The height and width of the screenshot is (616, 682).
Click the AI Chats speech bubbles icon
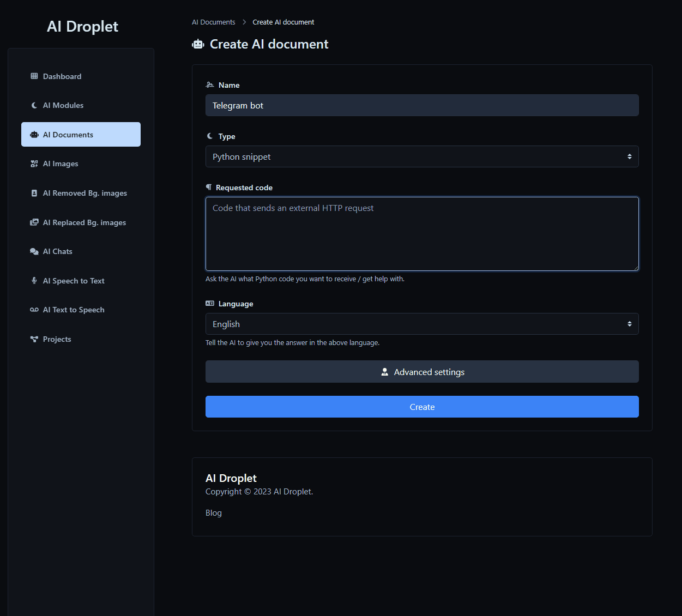[x=34, y=251]
